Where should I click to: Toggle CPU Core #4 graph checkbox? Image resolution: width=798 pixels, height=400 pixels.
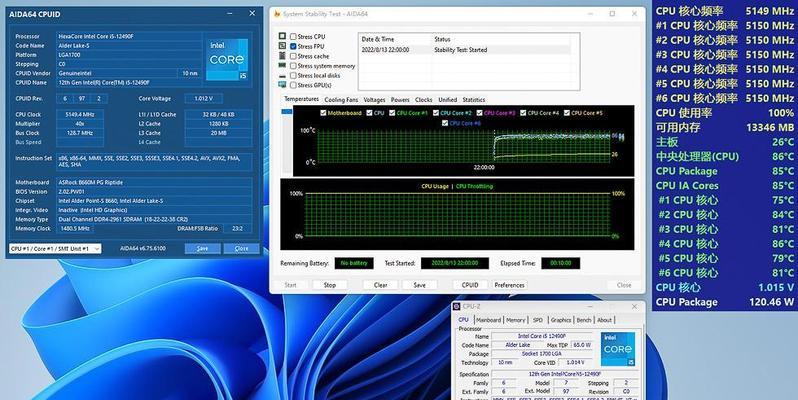[523, 113]
